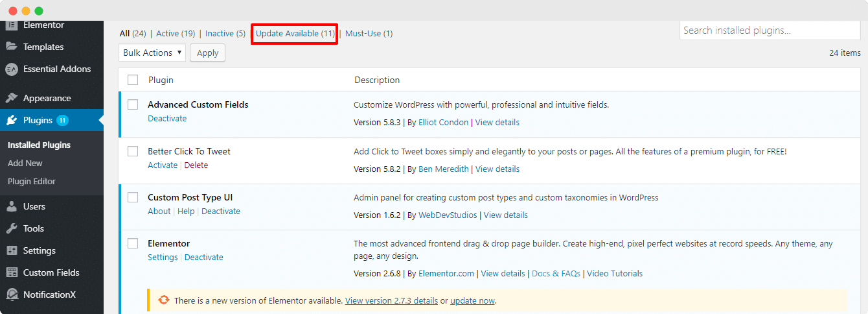868x314 pixels.
Task: Deactivate Advanced Custom Fields
Action: pos(167,119)
